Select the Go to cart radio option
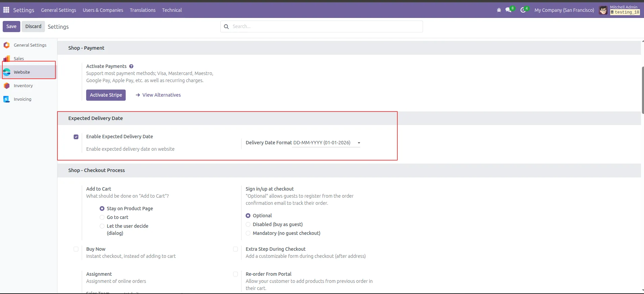644x294 pixels. click(102, 217)
